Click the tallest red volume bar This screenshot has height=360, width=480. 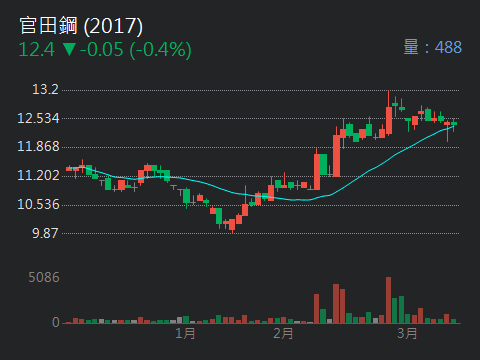click(388, 300)
